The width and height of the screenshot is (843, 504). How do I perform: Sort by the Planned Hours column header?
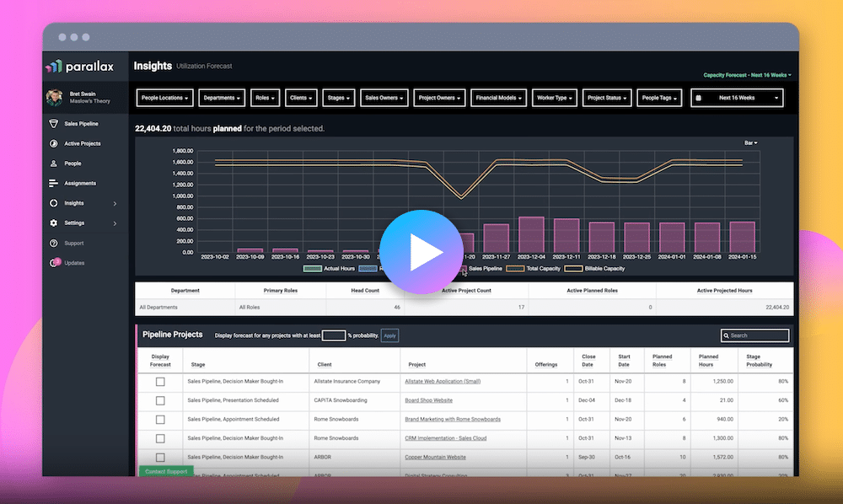click(x=708, y=361)
